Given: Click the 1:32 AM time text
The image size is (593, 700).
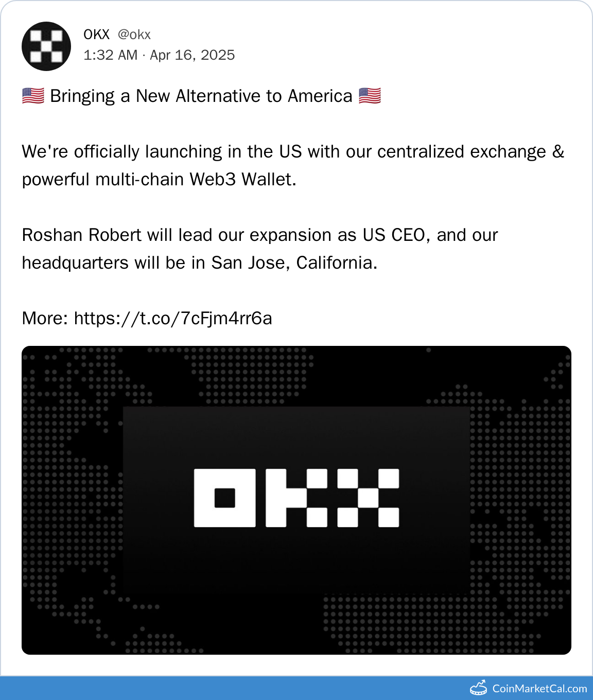Looking at the screenshot, I should [110, 55].
